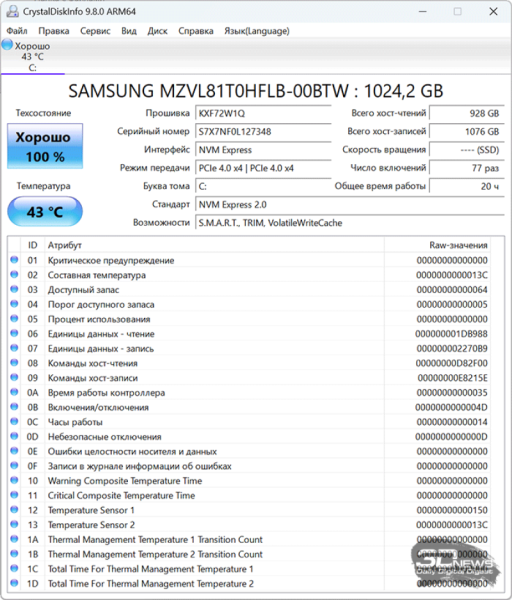Click the ID column header
This screenshot has width=512, height=600.
tap(33, 245)
